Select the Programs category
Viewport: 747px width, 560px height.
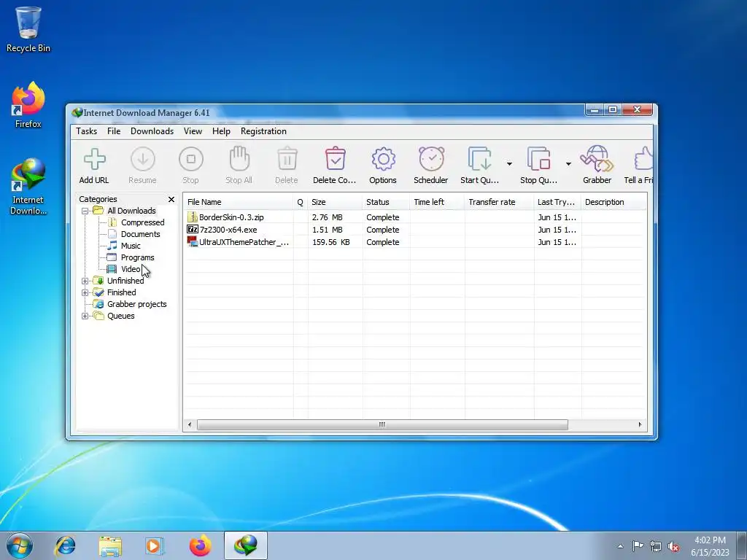tap(138, 257)
